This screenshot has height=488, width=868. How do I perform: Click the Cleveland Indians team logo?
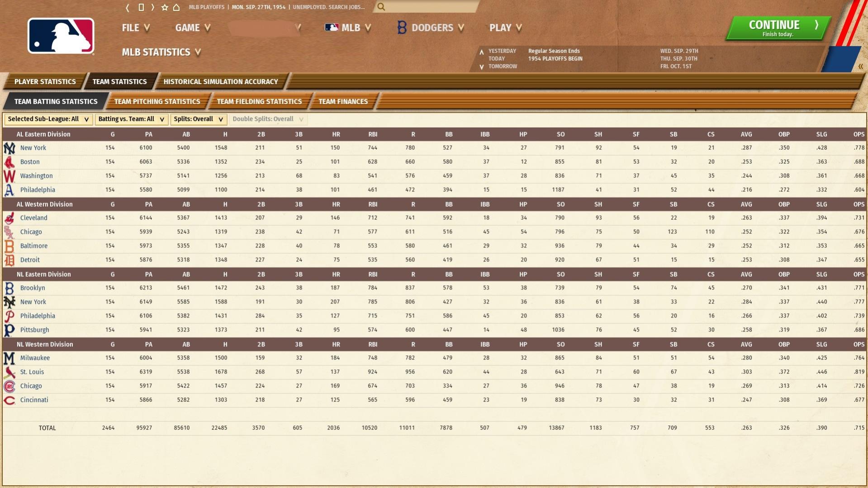9,218
